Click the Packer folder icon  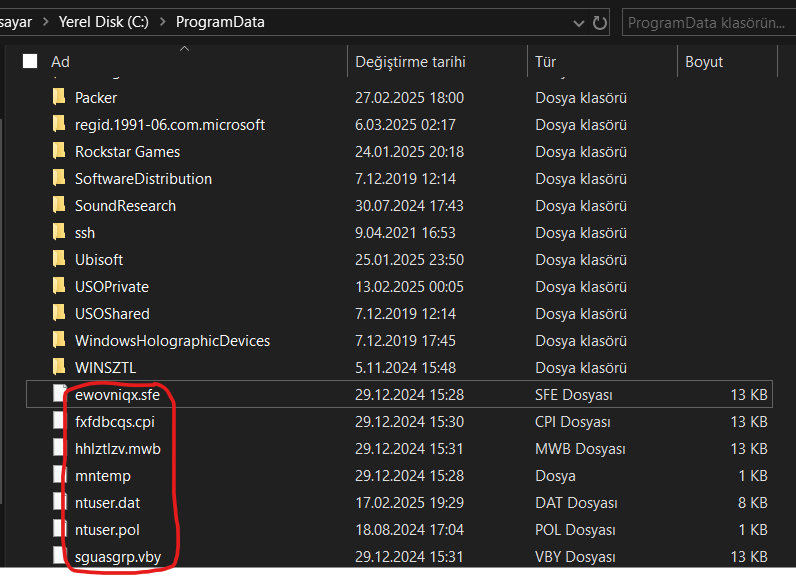(59, 96)
